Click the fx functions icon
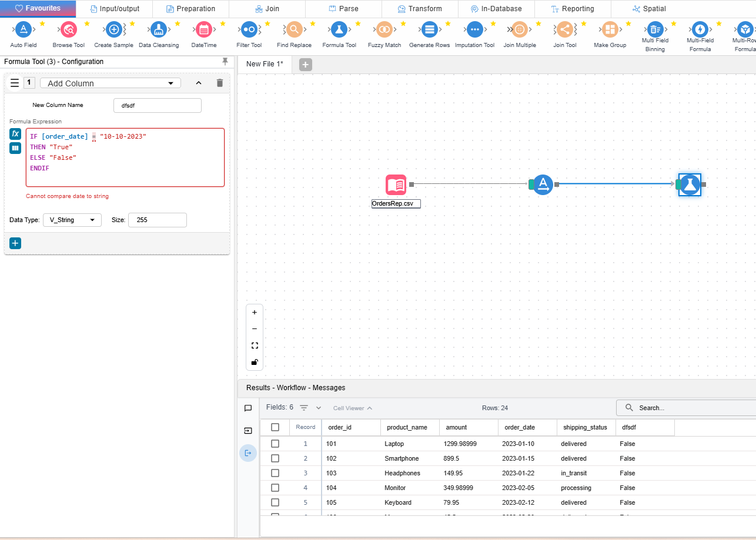 15,134
